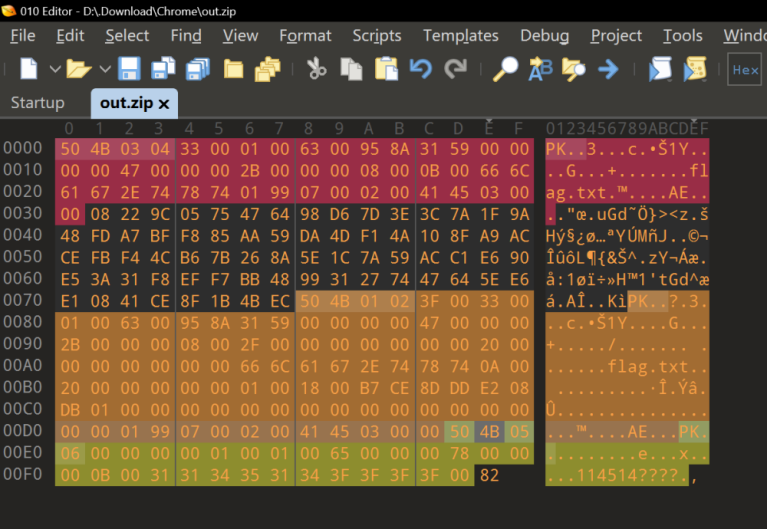The image size is (767, 529).
Task: Expand the Open File dropdown arrow
Action: click(105, 70)
